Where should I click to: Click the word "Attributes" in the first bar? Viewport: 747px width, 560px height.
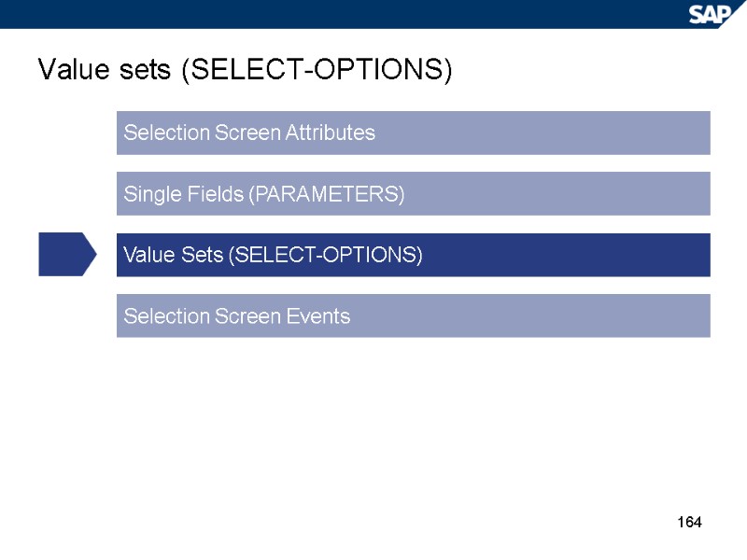coord(333,133)
